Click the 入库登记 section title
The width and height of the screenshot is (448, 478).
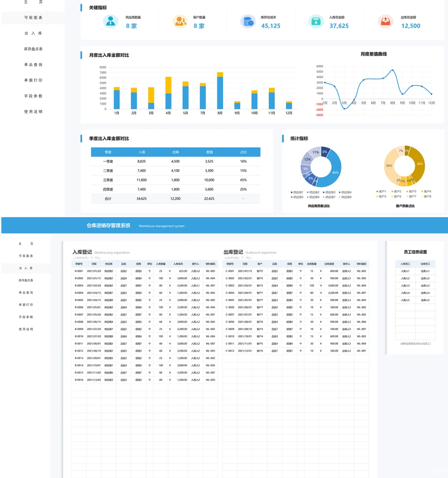(82, 252)
